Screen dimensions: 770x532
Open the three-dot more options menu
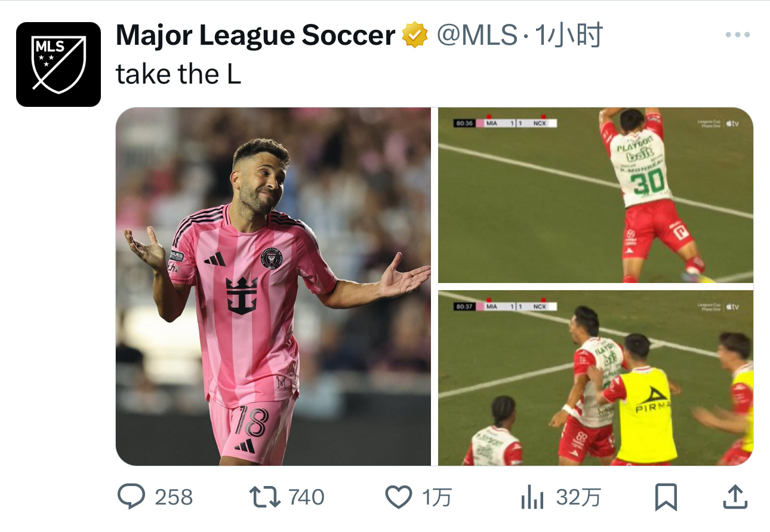tap(737, 35)
